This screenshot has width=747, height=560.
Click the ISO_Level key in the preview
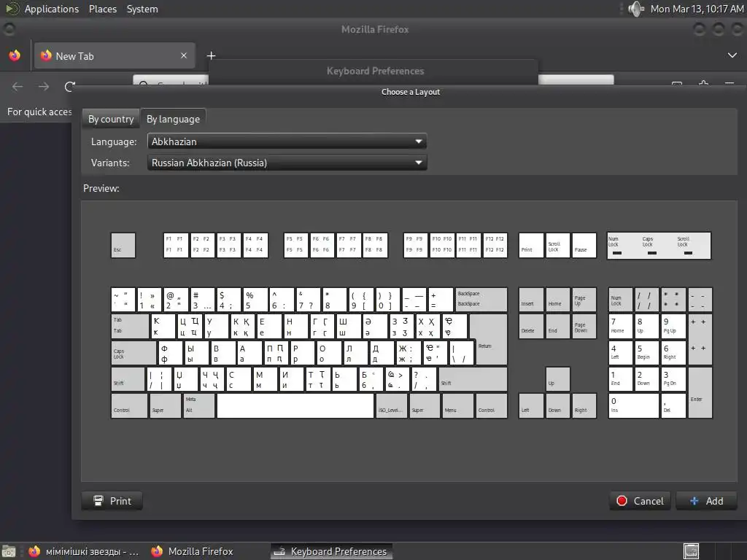pos(392,405)
